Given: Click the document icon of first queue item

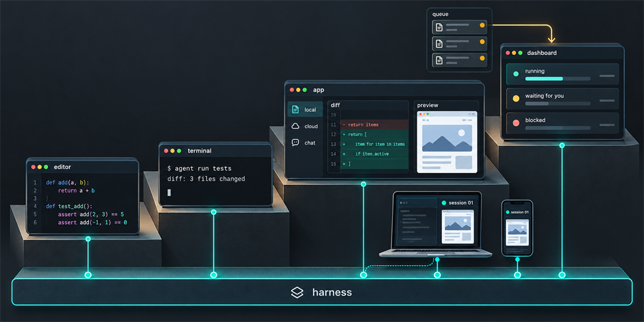Looking at the screenshot, I should 439,27.
